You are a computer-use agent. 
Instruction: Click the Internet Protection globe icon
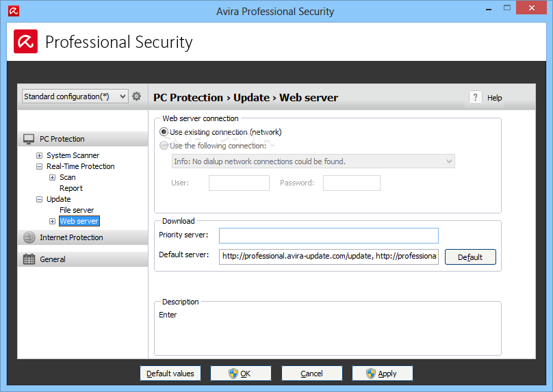(29, 237)
